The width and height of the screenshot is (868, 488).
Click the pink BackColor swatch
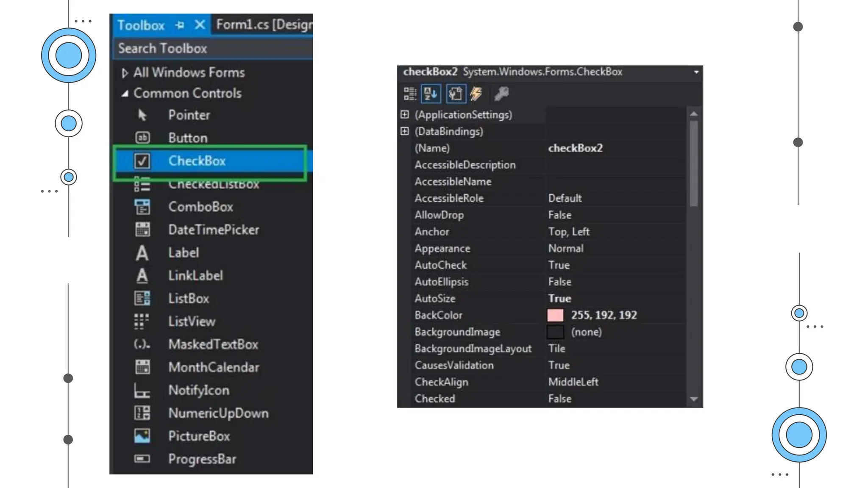[x=555, y=315]
